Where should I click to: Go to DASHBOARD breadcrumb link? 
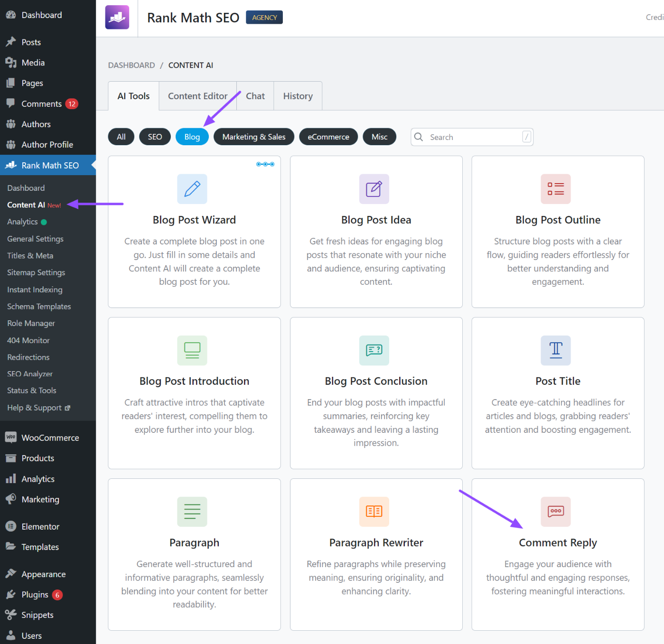point(131,65)
